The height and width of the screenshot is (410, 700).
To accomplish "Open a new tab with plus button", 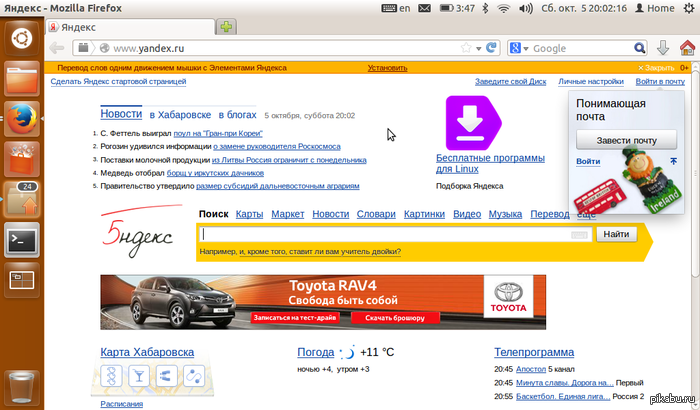I will coord(227,27).
